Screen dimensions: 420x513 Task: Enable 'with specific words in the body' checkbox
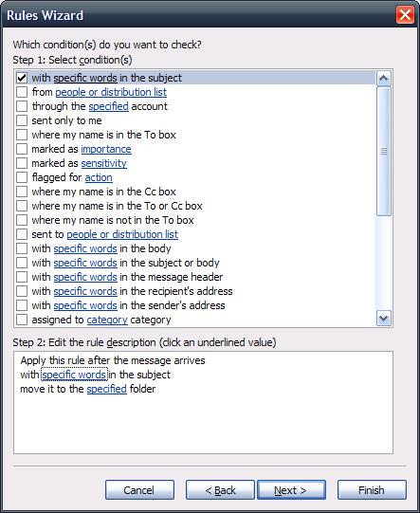tap(22, 248)
